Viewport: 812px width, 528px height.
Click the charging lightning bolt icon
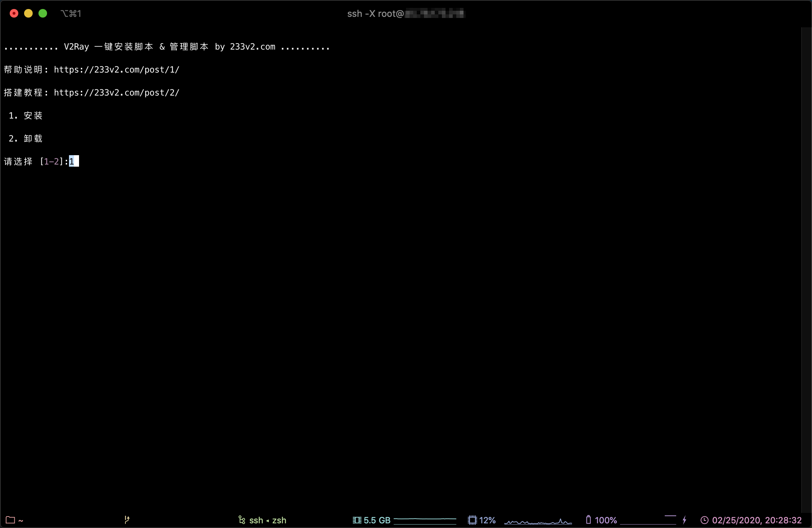point(684,520)
